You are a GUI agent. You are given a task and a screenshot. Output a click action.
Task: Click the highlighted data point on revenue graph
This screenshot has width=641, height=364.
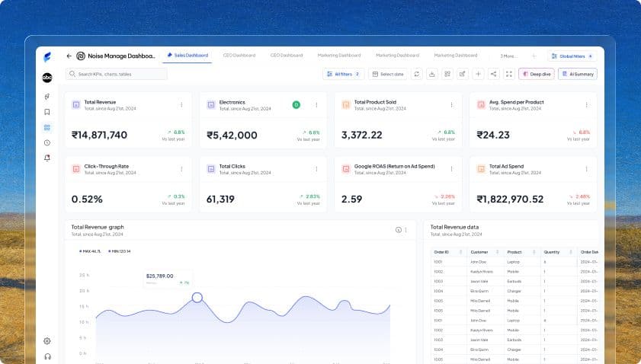point(197,298)
